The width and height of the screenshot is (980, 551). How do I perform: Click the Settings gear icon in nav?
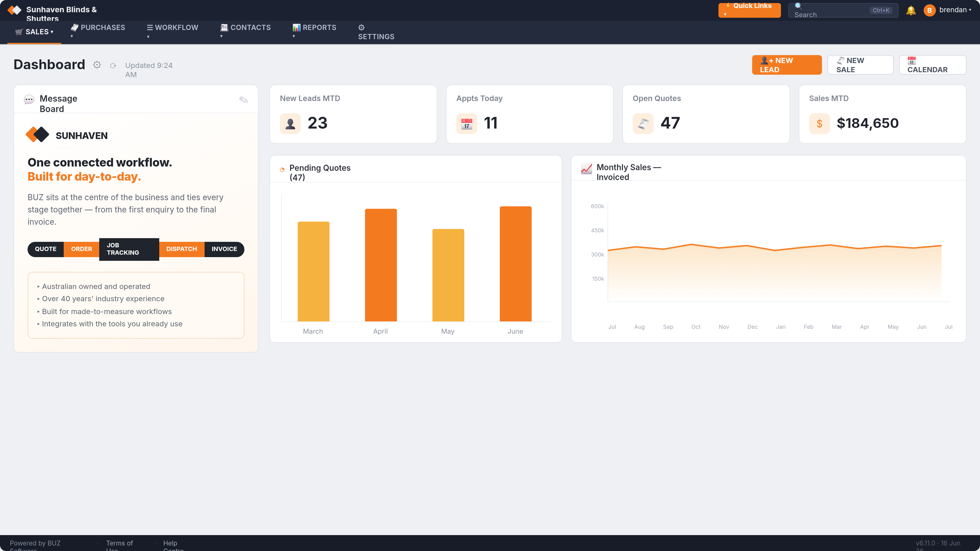click(x=361, y=27)
